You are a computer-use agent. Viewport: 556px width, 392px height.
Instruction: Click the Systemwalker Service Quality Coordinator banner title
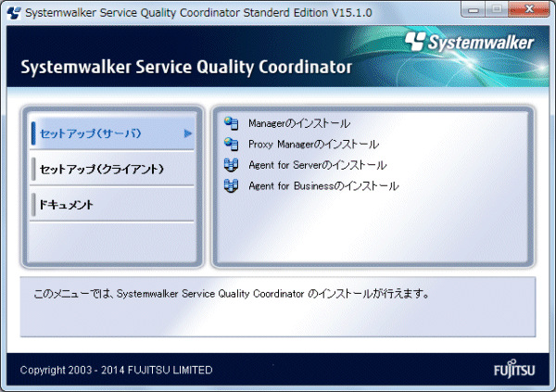coord(186,67)
